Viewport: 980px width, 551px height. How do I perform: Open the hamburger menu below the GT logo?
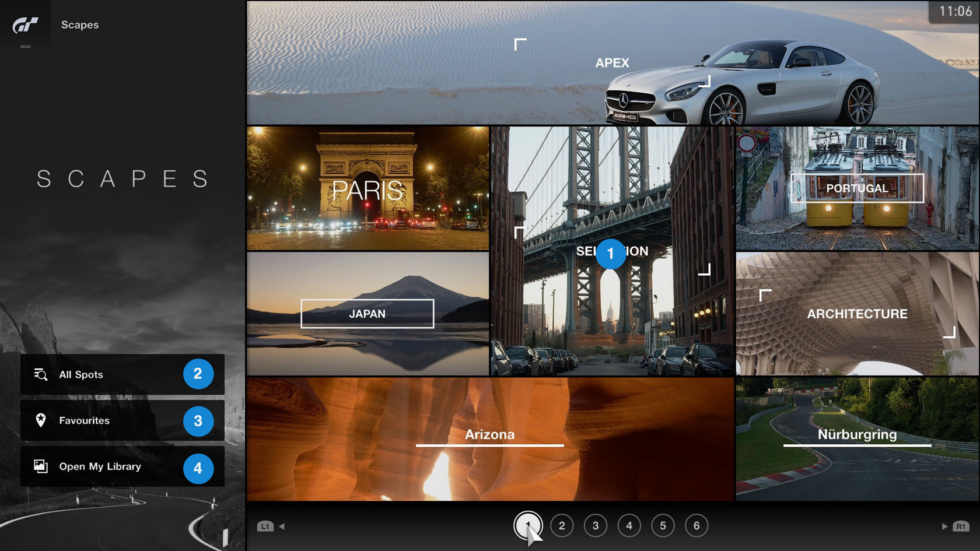point(26,46)
